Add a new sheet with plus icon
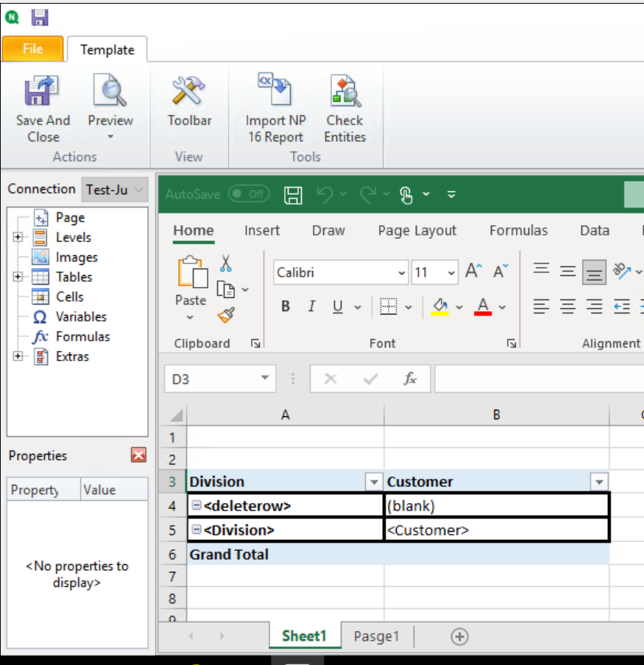Viewport: 644px width, 665px height. (x=459, y=636)
